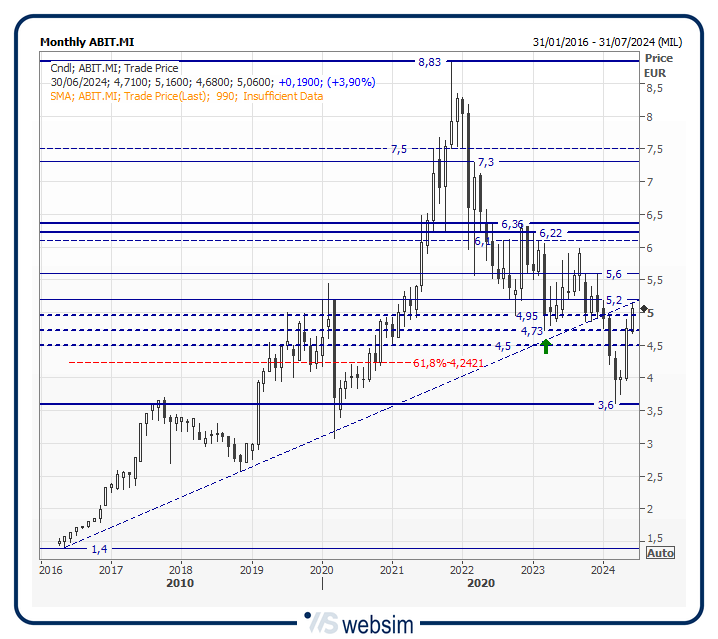The image size is (718, 639).
Task: Click the 3,6 support level label
Action: (x=605, y=405)
